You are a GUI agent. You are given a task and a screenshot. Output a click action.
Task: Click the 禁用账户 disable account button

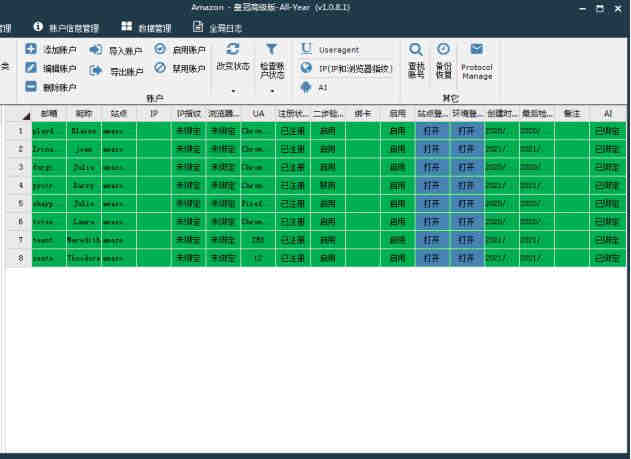[x=180, y=68]
